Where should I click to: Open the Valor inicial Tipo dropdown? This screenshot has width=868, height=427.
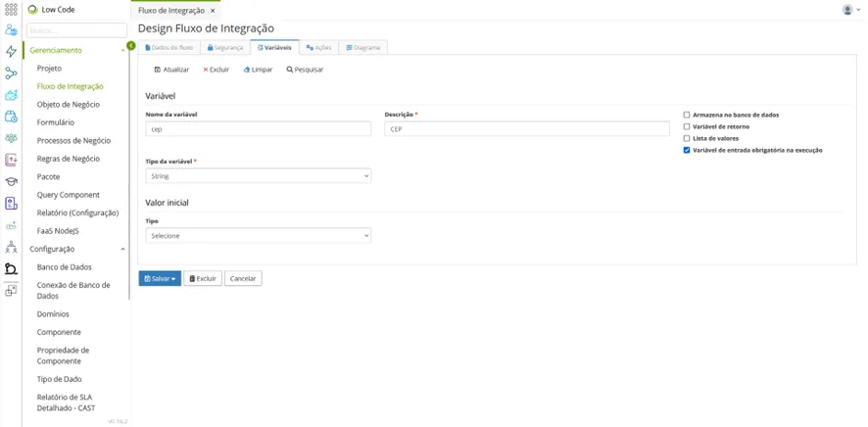258,236
